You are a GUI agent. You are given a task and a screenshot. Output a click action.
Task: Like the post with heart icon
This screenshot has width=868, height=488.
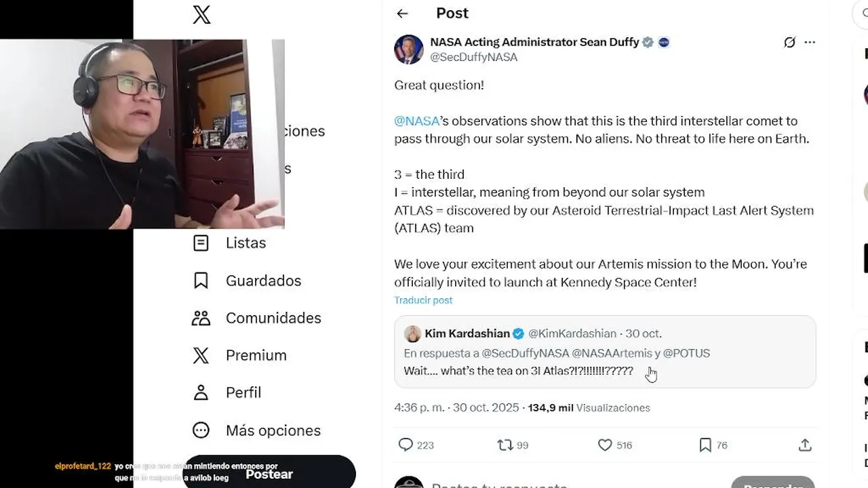tap(605, 445)
